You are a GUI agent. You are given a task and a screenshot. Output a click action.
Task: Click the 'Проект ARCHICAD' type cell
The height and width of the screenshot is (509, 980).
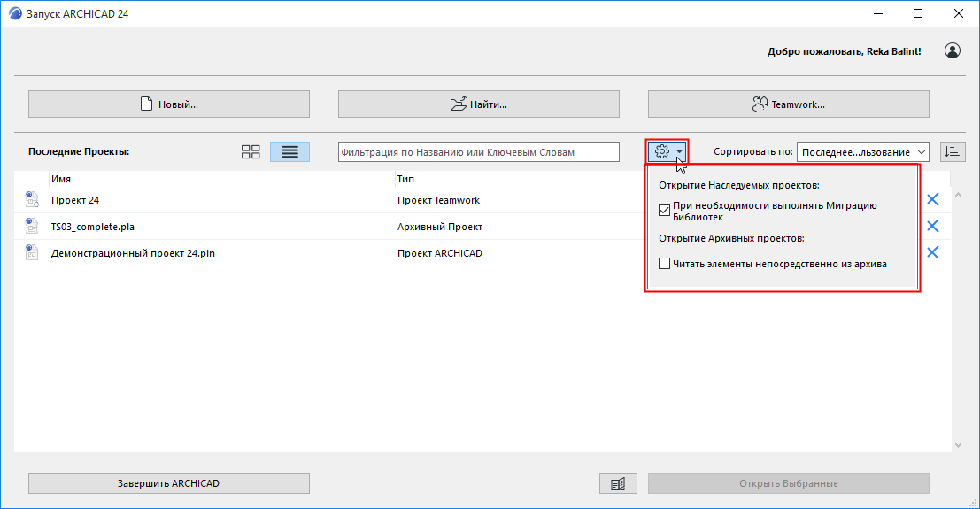[439, 253]
